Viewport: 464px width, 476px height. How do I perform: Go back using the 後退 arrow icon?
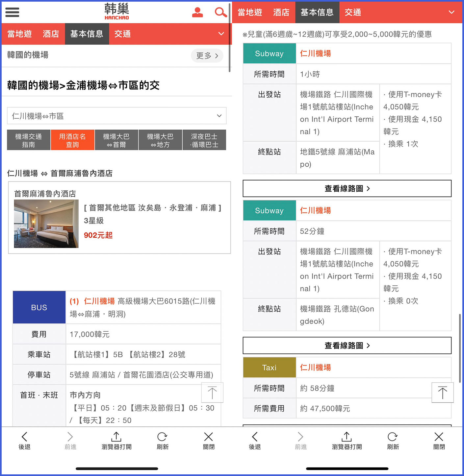pos(24,440)
